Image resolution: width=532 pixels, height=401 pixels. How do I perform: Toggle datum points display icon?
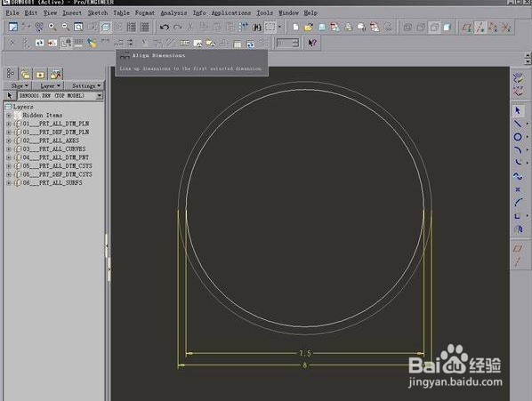(x=493, y=27)
